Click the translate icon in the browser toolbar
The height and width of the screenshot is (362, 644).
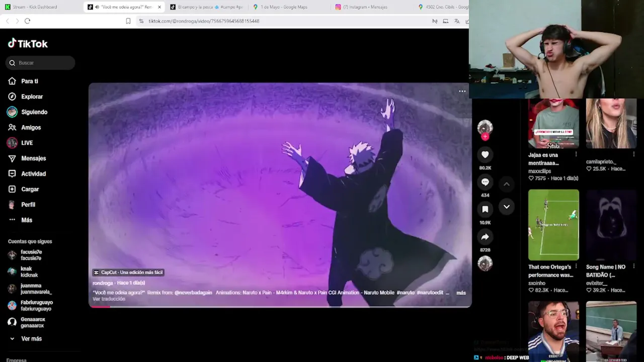(x=457, y=21)
